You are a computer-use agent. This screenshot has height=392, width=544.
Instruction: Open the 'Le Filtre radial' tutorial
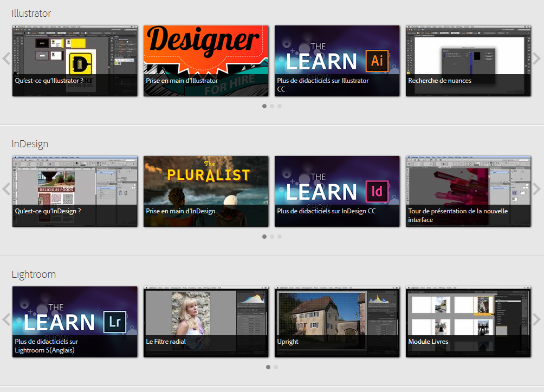tap(206, 322)
